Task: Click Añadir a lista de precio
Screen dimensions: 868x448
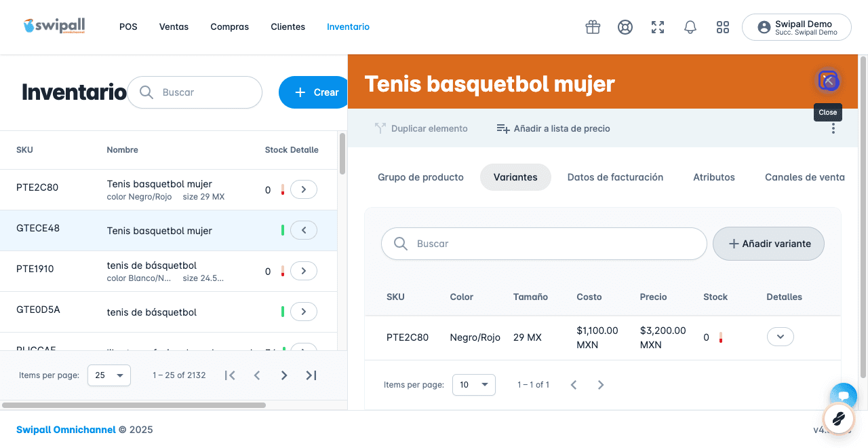Action: coord(553,128)
